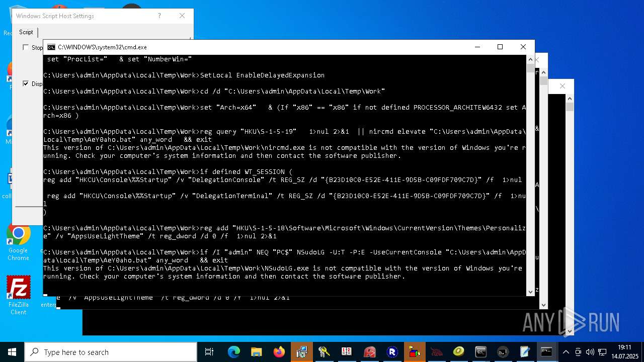Screen dimensions: 644x362
Task: Close the front cmd.exe window
Action: point(523,47)
